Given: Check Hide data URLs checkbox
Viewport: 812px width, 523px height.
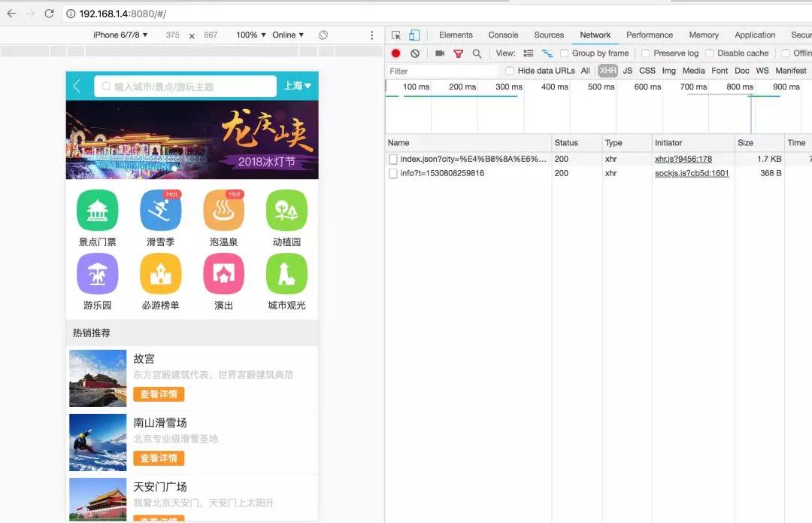Looking at the screenshot, I should (510, 71).
